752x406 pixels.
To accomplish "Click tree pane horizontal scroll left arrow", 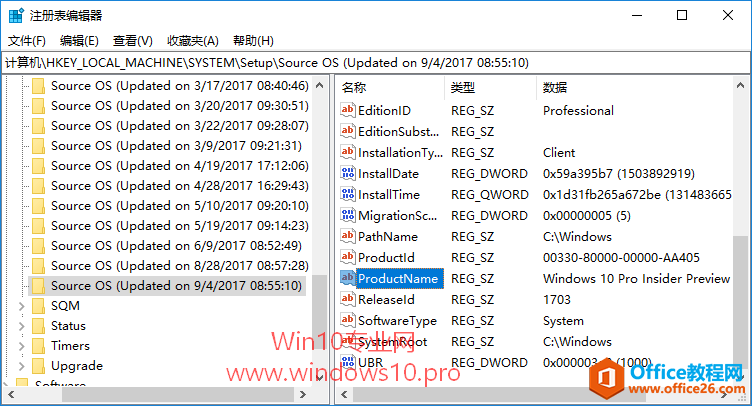I will coord(11,394).
